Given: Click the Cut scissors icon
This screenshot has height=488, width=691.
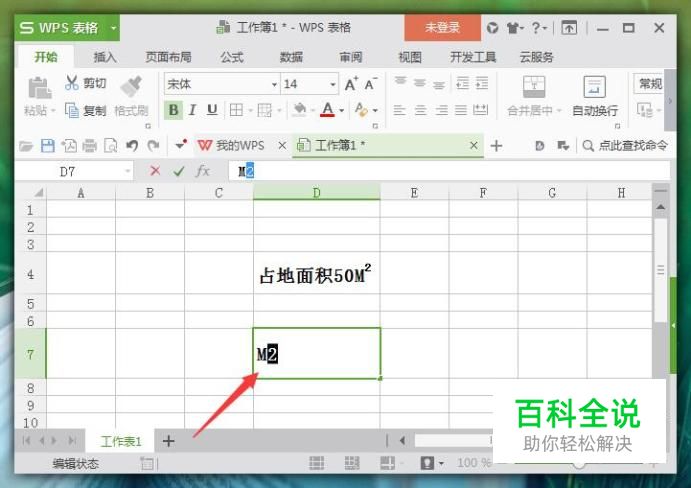Looking at the screenshot, I should click(x=72, y=82).
